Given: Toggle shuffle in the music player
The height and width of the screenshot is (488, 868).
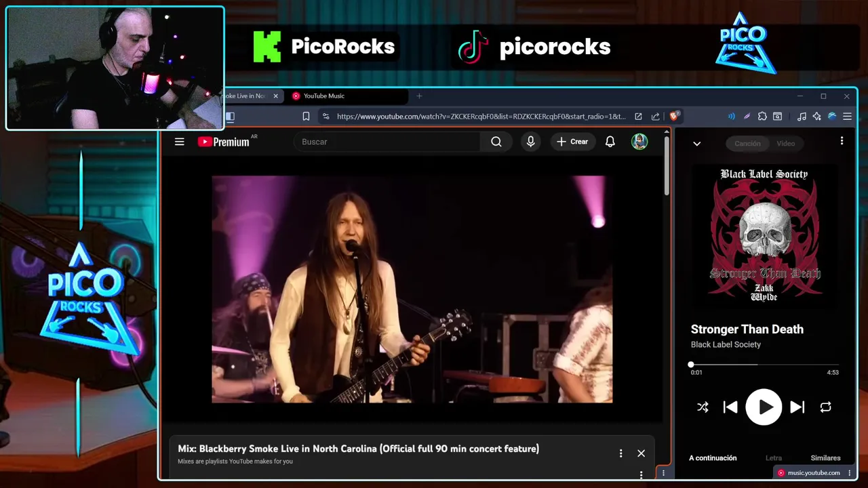Looking at the screenshot, I should click(x=703, y=407).
